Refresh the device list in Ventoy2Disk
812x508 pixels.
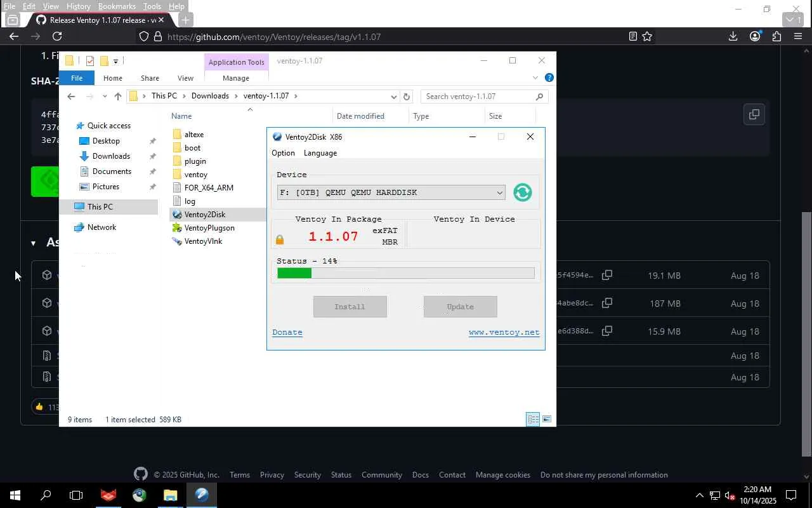coord(523,192)
